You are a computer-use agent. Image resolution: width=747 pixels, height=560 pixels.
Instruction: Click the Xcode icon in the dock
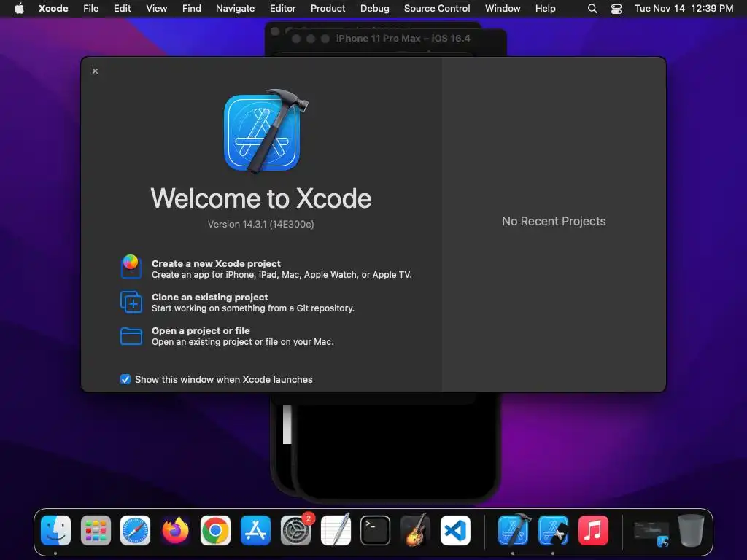tap(514, 531)
